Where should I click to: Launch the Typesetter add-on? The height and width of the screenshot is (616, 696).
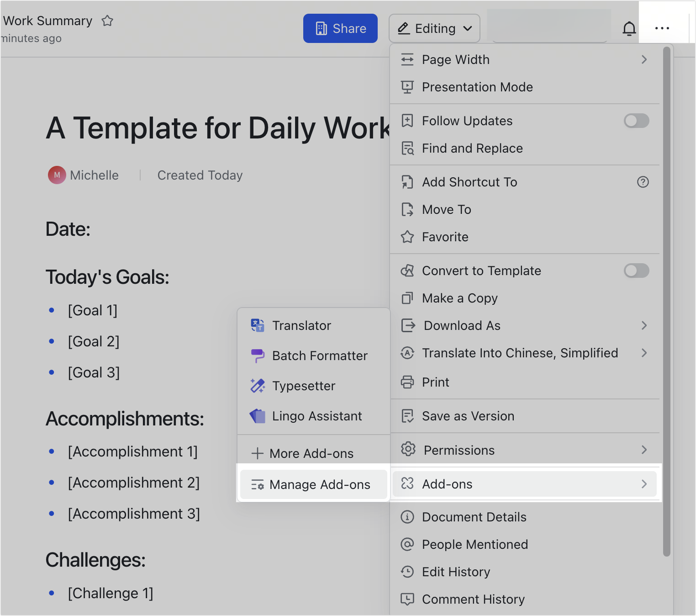coord(304,386)
